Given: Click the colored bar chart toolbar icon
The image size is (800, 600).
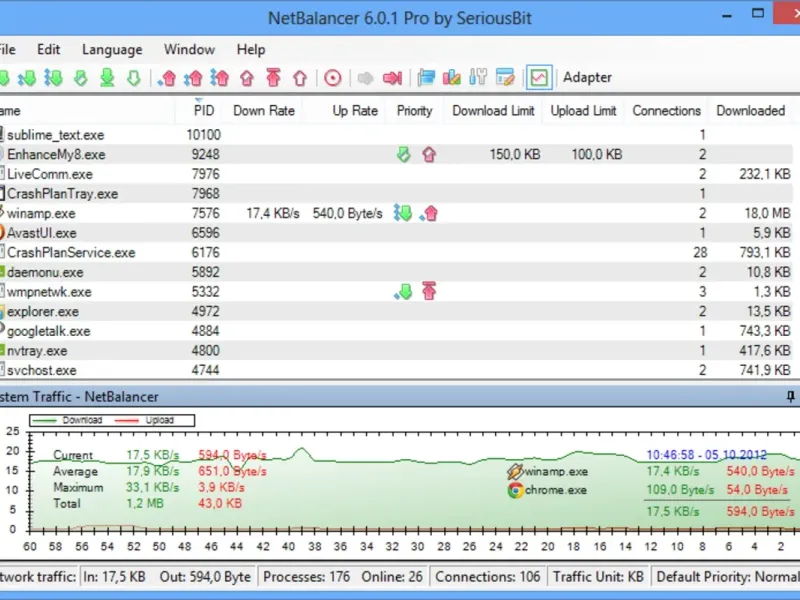Looking at the screenshot, I should coord(451,77).
